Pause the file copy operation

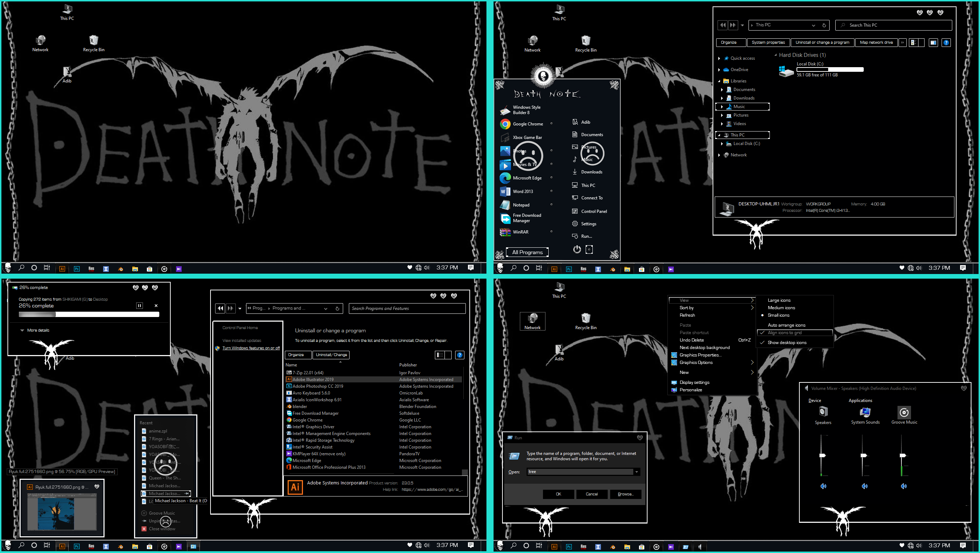(x=140, y=305)
